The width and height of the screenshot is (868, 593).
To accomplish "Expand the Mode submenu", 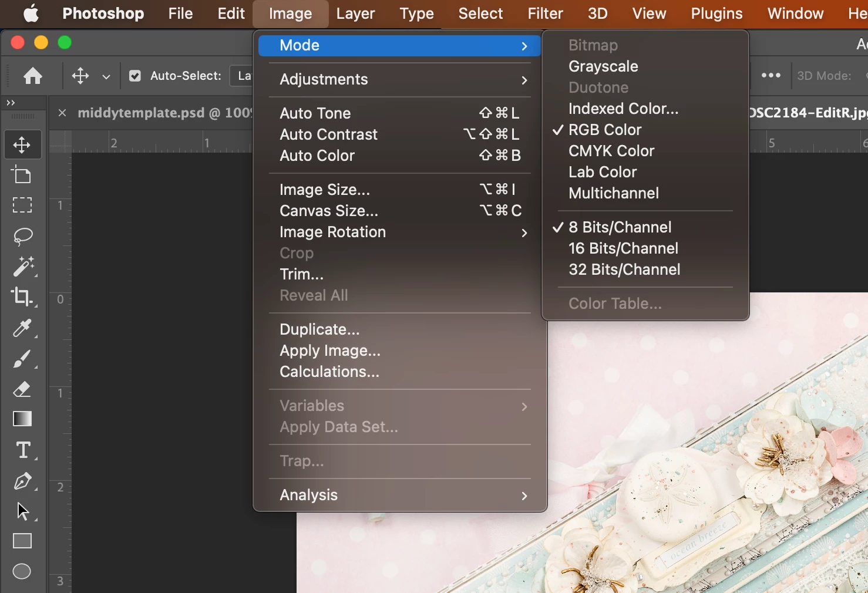I will pyautogui.click(x=399, y=46).
